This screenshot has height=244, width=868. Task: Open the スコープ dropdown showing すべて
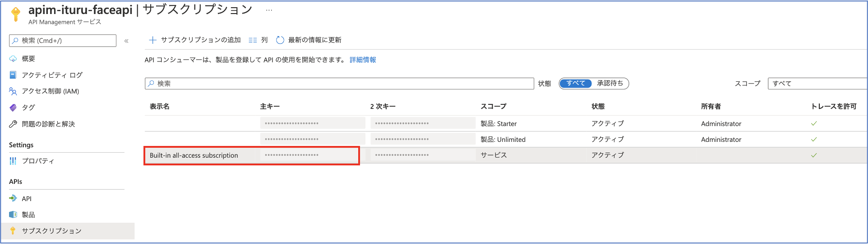click(x=817, y=84)
